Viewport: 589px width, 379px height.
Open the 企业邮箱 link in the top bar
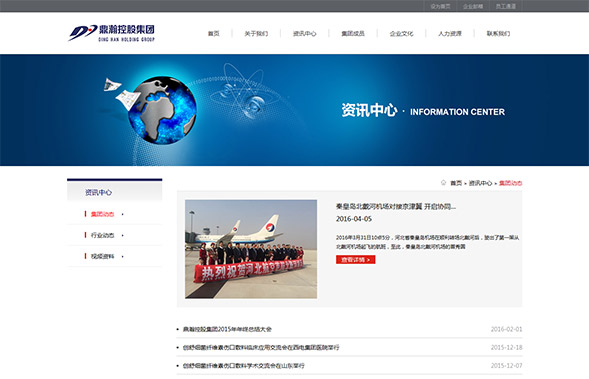[x=473, y=6]
